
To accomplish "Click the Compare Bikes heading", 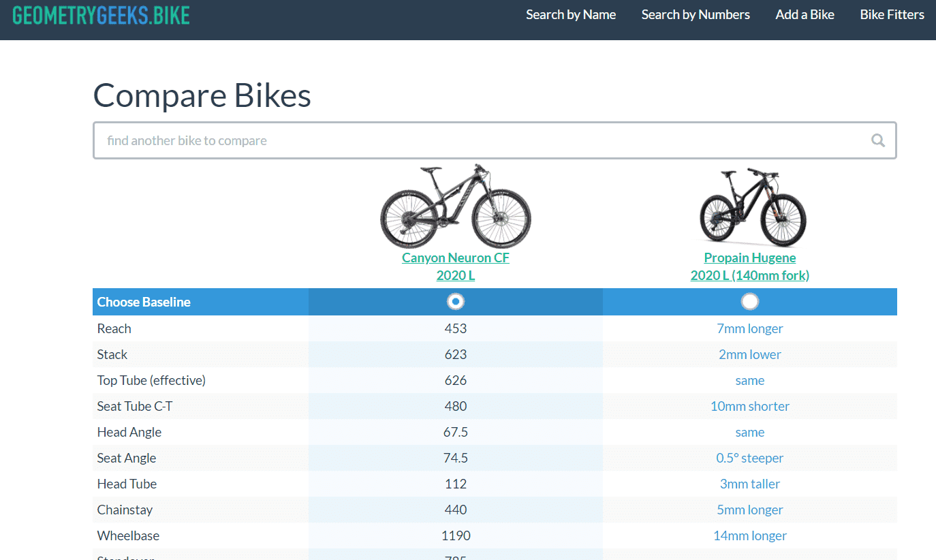I will (x=202, y=95).
